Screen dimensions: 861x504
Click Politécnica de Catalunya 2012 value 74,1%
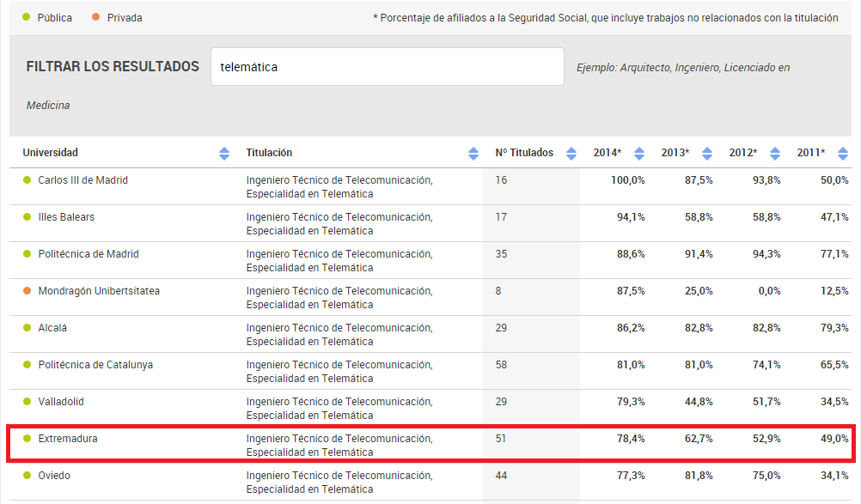(x=766, y=365)
